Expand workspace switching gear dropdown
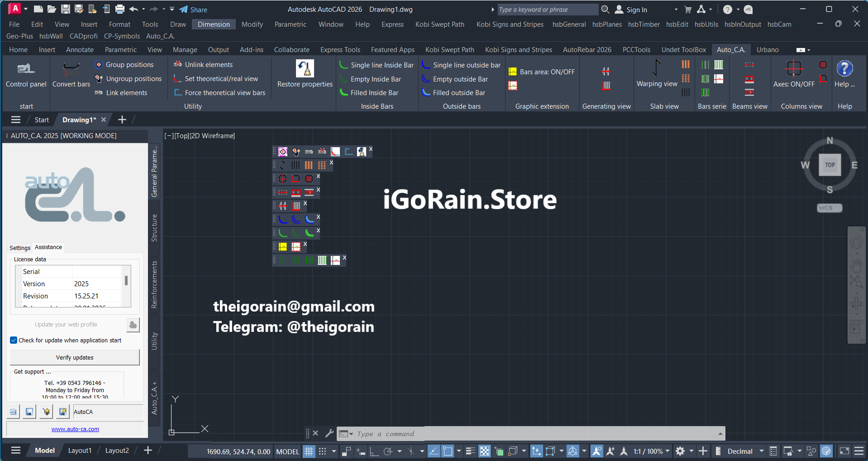868x461 pixels. click(x=691, y=451)
